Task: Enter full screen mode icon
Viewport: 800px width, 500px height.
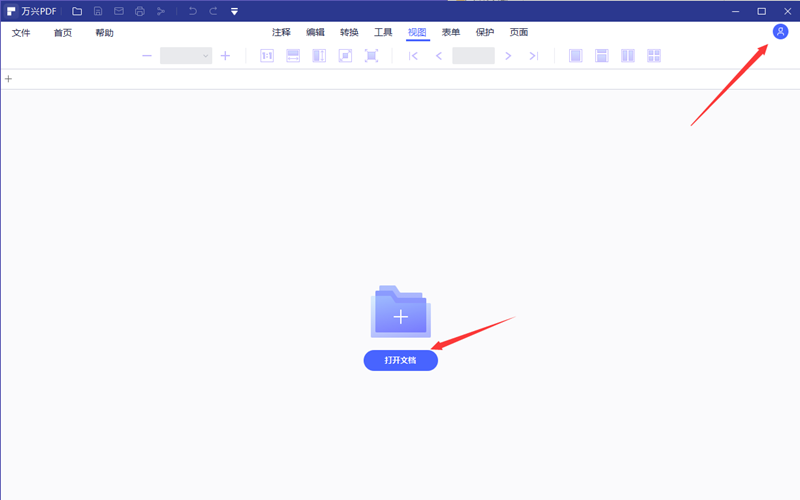Action: 371,56
